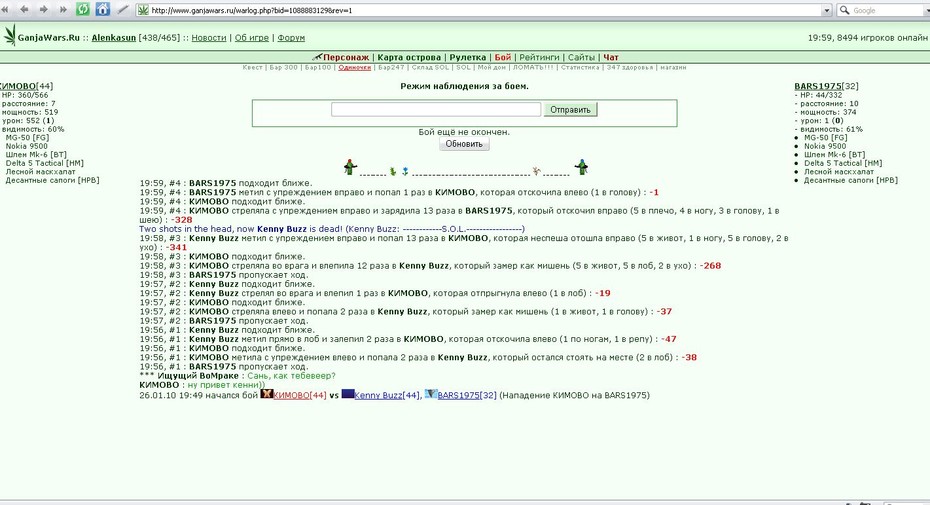Image resolution: width=930 pixels, height=505 pixels.
Task: Click the browser forward arrow
Action: [x=43, y=9]
